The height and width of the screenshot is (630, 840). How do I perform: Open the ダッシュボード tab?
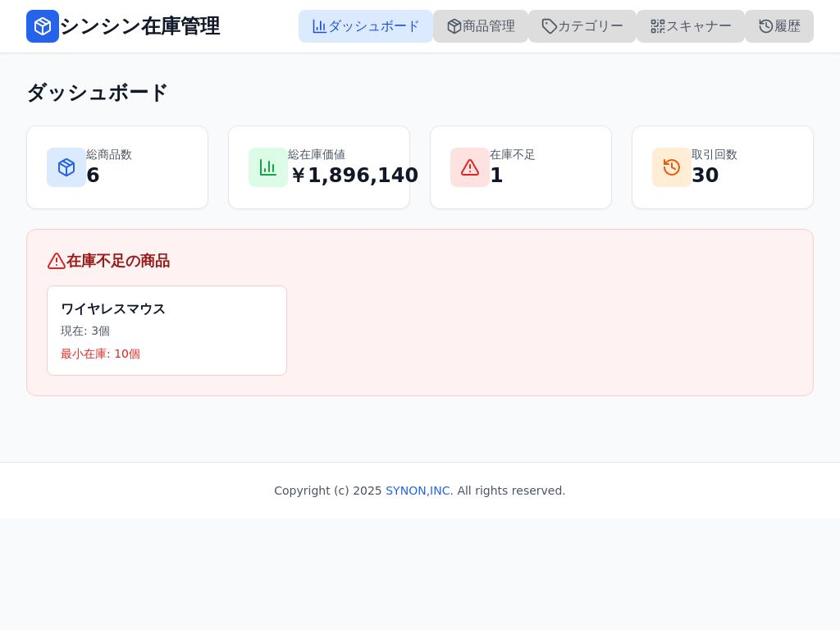pos(366,26)
